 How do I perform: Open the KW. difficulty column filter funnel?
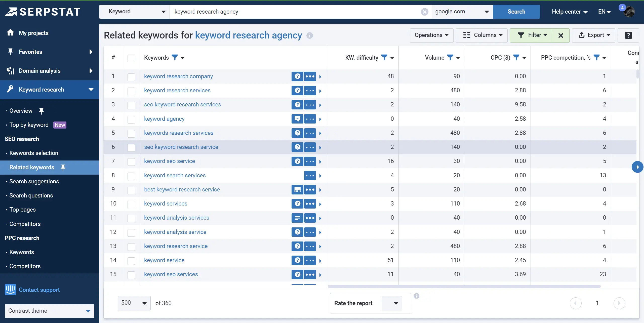tap(384, 57)
